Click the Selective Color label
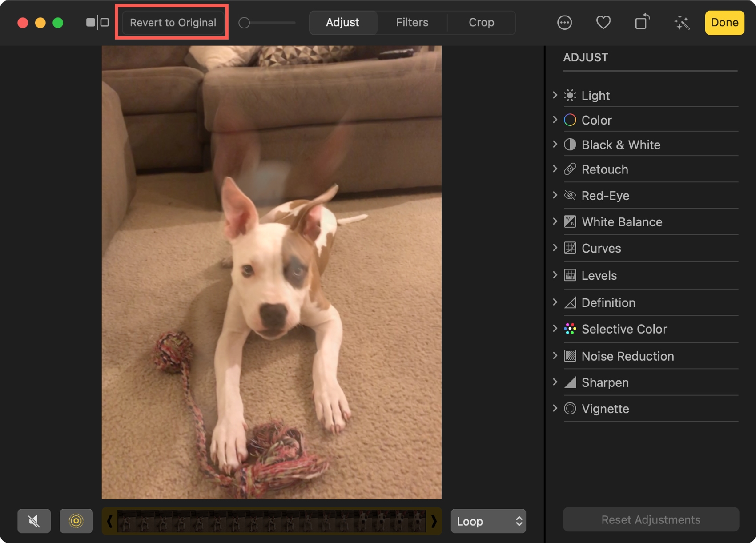The width and height of the screenshot is (756, 543). (624, 329)
